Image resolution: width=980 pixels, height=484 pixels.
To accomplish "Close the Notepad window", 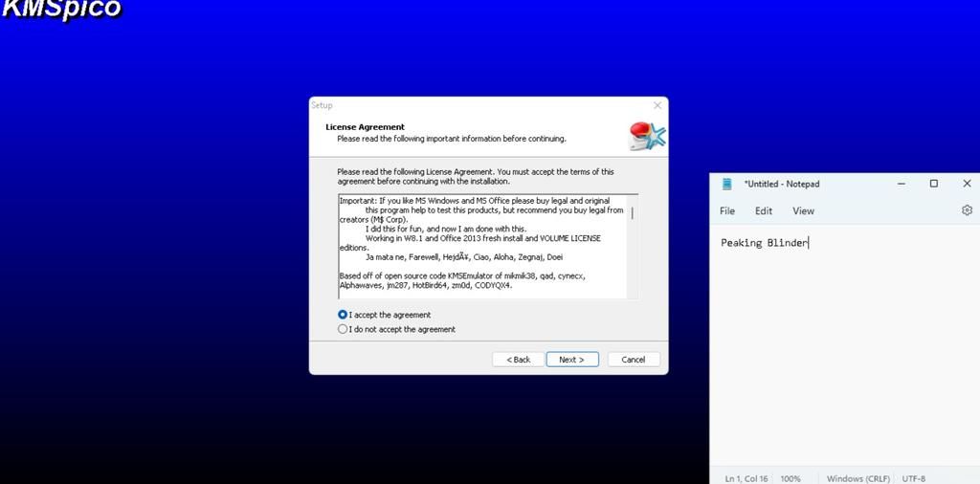I will click(x=967, y=184).
